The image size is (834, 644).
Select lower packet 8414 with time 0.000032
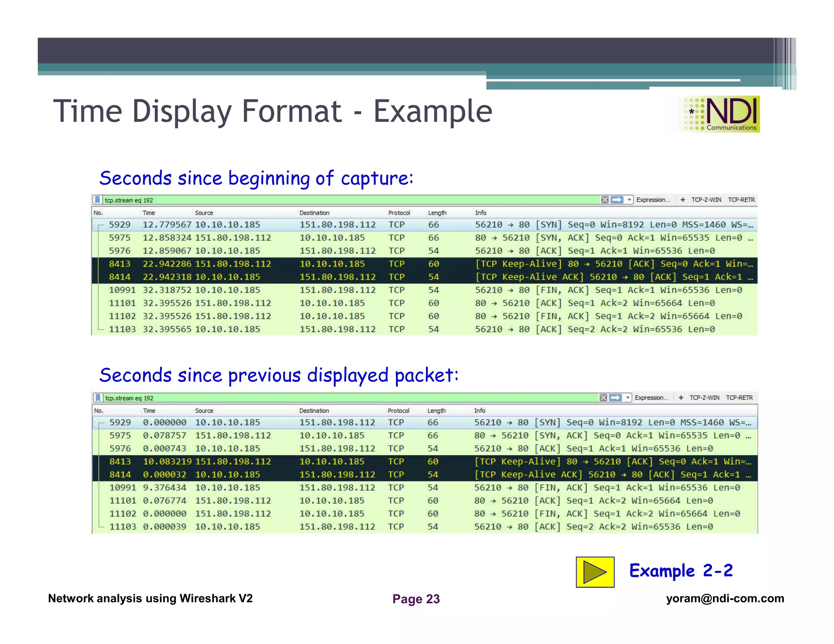425,475
